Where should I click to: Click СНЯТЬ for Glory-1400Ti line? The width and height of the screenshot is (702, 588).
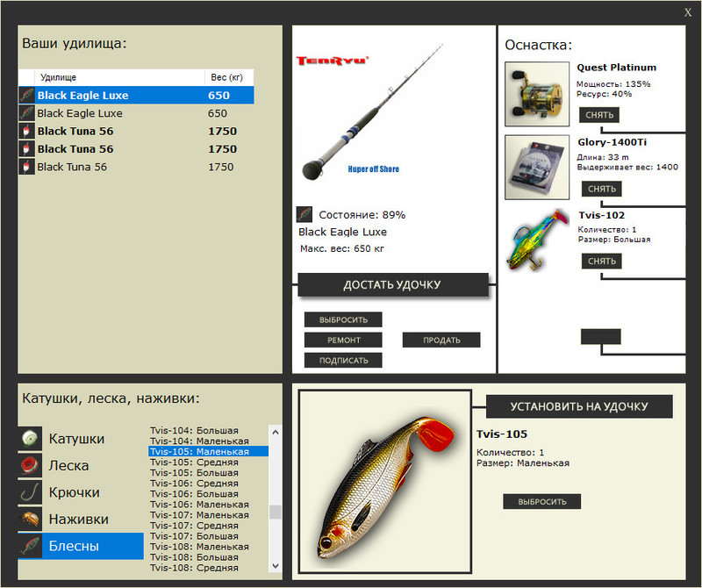point(602,189)
